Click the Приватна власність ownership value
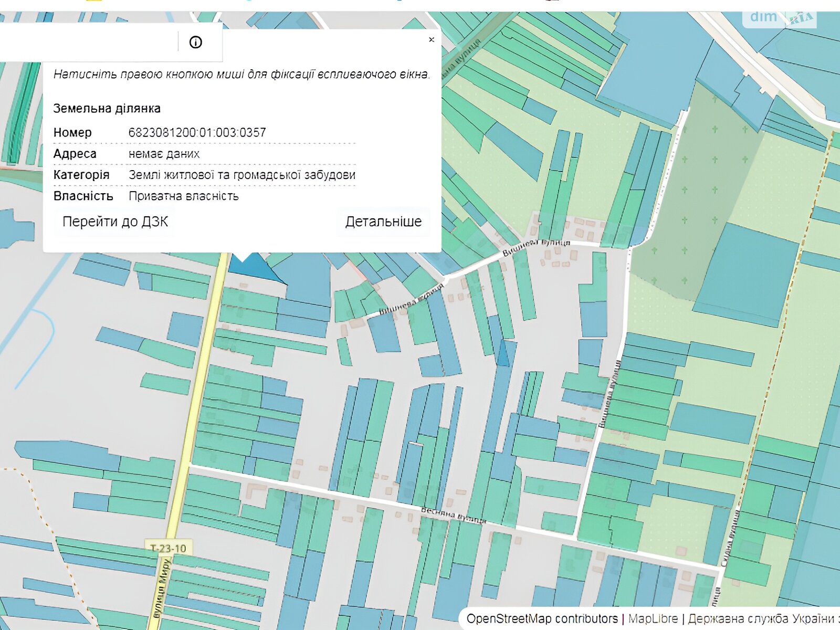Screen dimensions: 840x630 coord(184,196)
